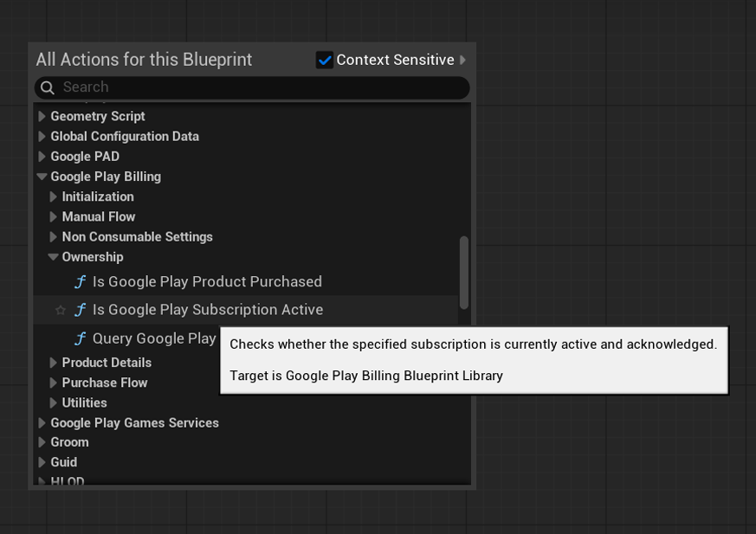Click the magnifier search icon
The height and width of the screenshot is (534, 756).
48,87
